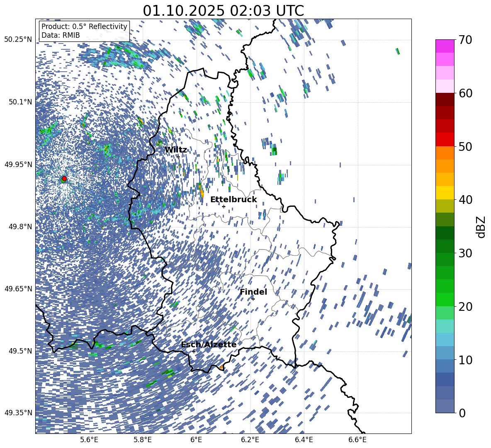The height and width of the screenshot is (448, 491).
Task: Click the Esch/Alzette city cross marker
Action: pos(194,351)
